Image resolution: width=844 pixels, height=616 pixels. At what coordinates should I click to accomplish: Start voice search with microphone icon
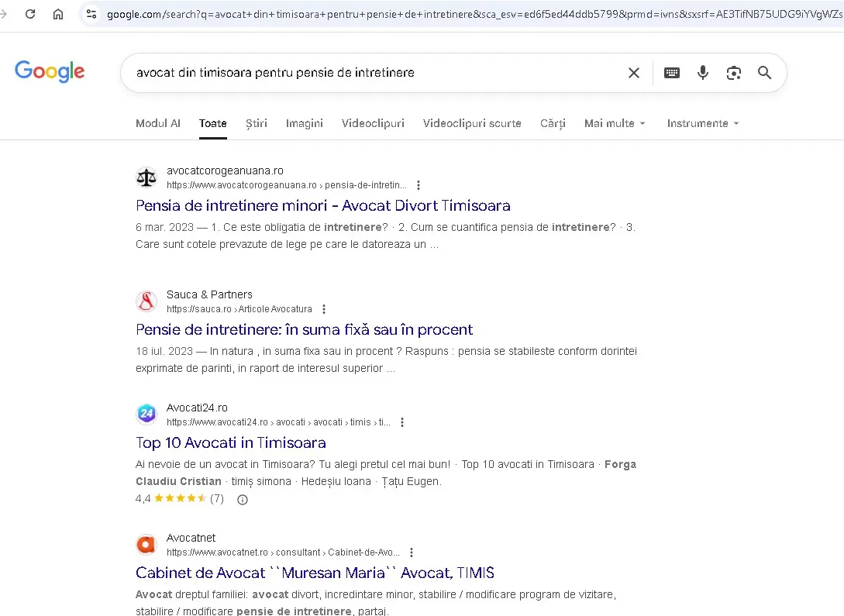[702, 73]
